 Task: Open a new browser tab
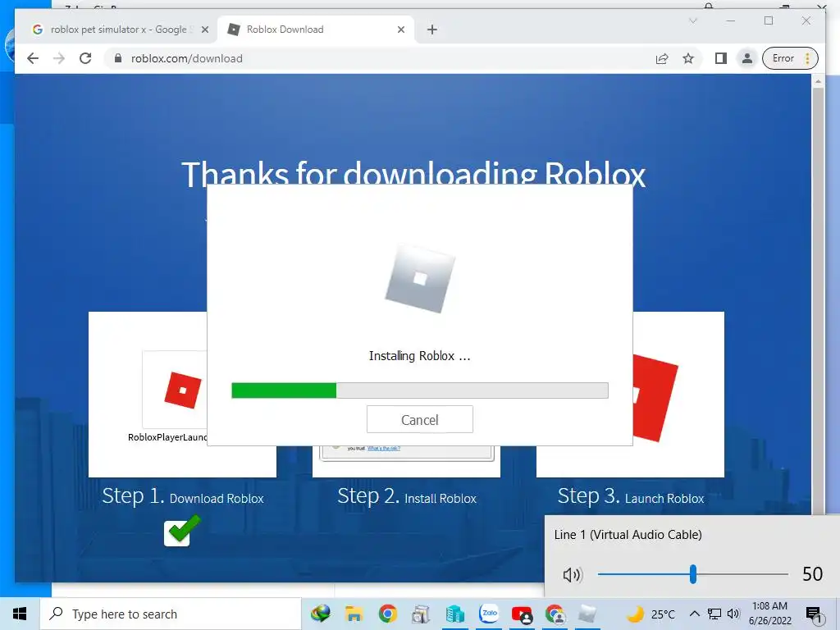(432, 30)
